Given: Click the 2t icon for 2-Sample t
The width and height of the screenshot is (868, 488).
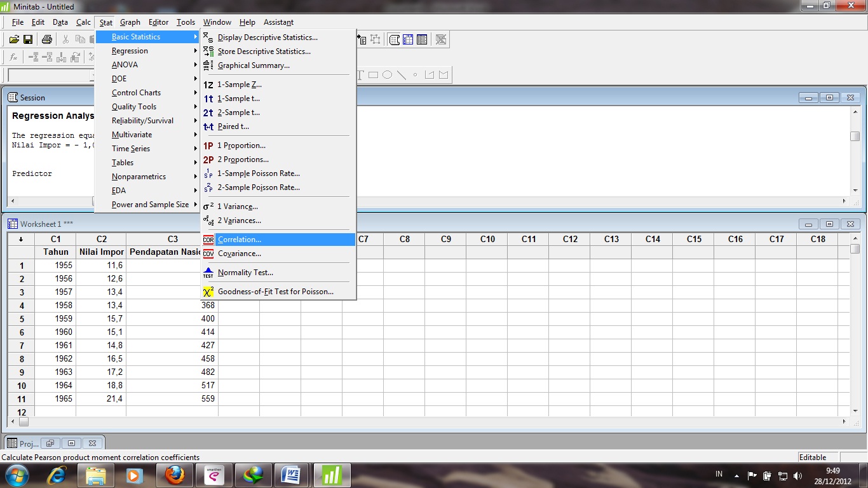Looking at the screenshot, I should [x=208, y=112].
